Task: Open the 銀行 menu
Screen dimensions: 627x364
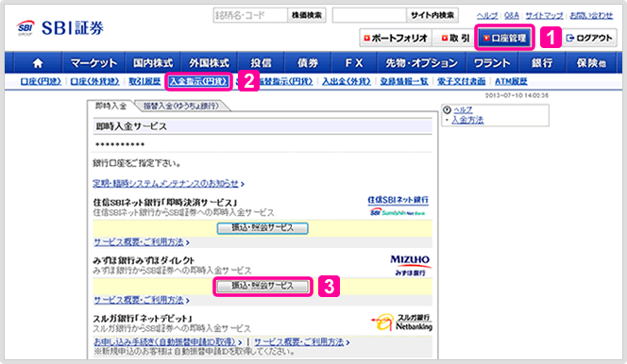Action: coord(542,62)
